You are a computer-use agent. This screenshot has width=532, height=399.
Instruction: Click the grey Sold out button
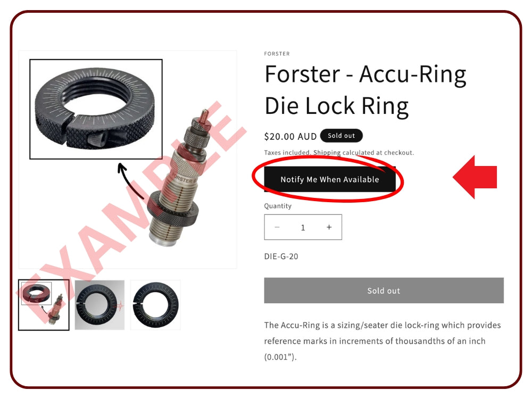point(384,290)
